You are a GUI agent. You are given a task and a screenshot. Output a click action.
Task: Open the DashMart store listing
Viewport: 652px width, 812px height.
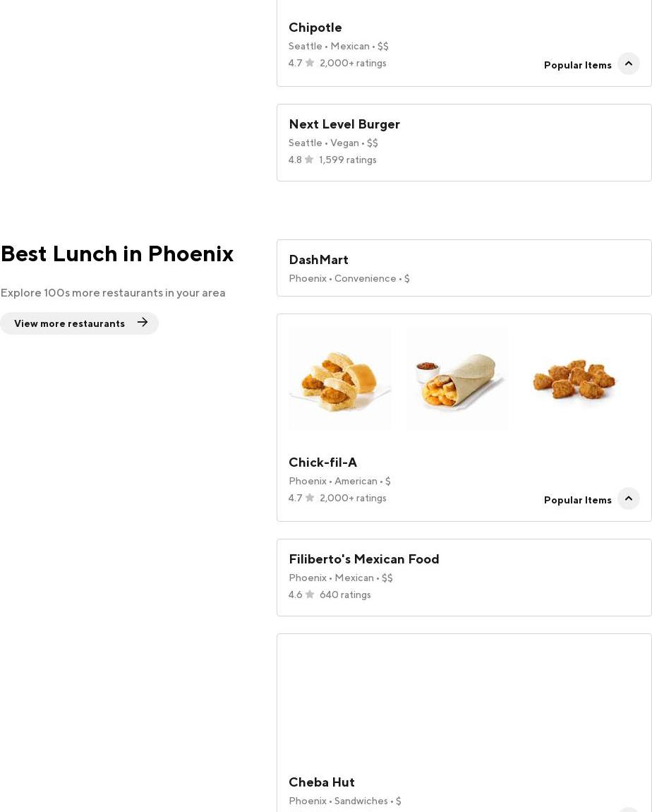pos(318,260)
